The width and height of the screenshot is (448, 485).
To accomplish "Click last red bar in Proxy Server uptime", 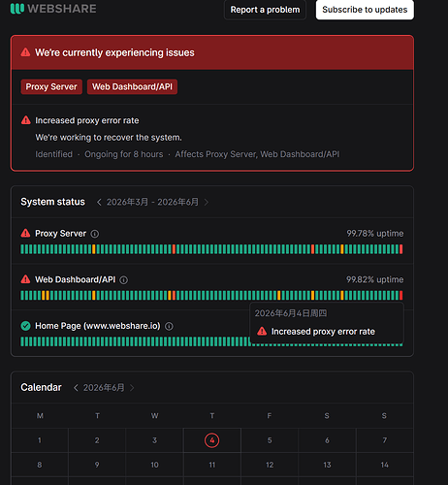I will [401, 249].
